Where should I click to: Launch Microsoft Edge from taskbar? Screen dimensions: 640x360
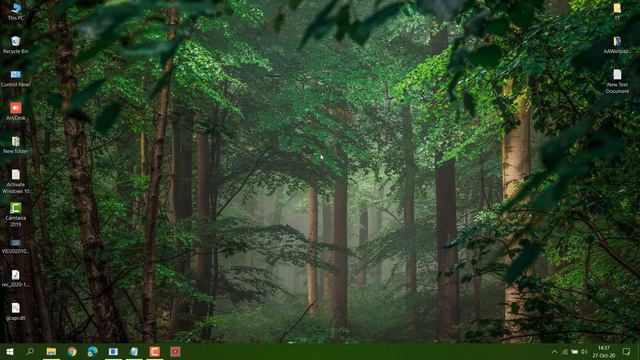[93, 351]
